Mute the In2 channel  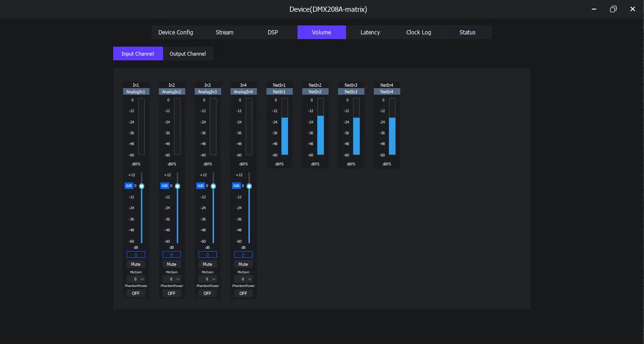click(x=172, y=264)
